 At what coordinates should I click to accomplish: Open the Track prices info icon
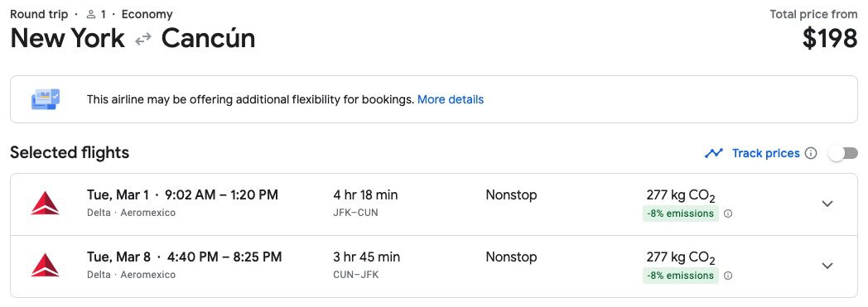(x=811, y=153)
